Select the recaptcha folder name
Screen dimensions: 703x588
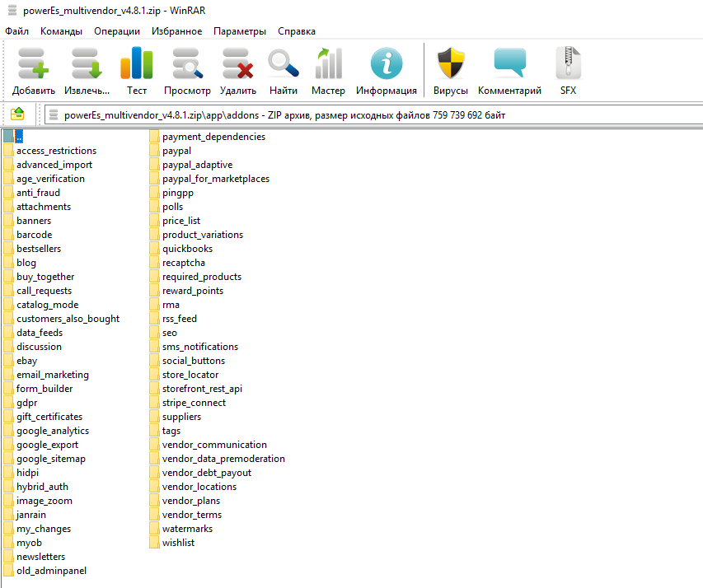click(183, 263)
